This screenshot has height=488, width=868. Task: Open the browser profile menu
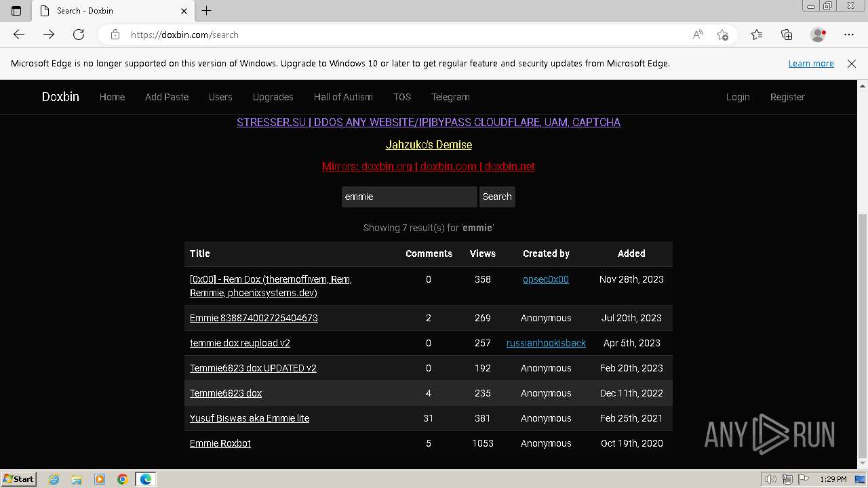(818, 35)
